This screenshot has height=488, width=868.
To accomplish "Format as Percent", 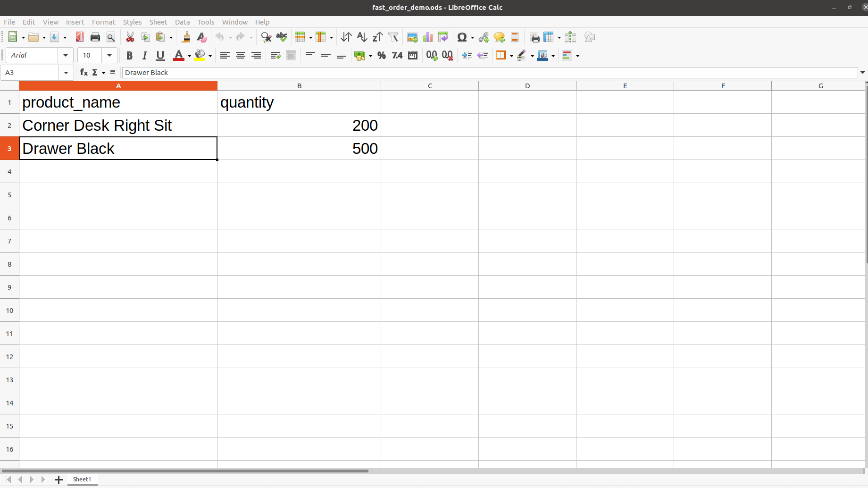I will 382,56.
